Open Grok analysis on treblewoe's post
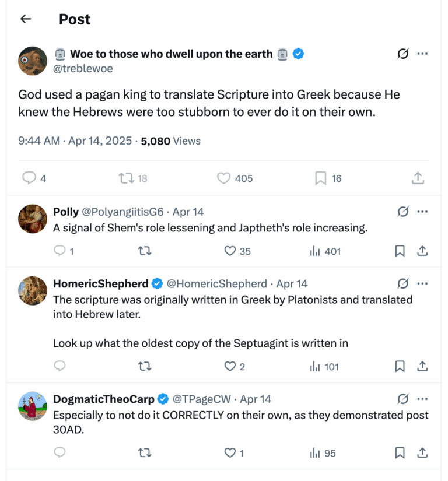Viewport: 448px width, 481px height. (x=402, y=54)
